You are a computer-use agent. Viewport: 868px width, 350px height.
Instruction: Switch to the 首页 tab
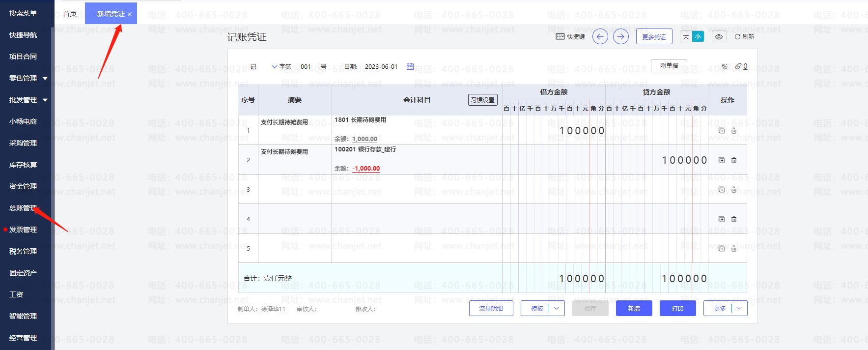[x=70, y=14]
